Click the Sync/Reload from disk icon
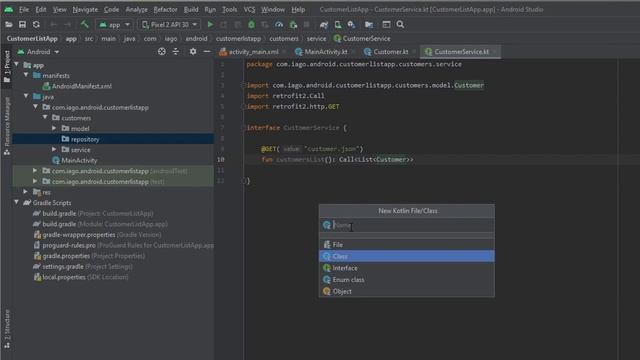The height and width of the screenshot is (360, 640). pos(36,24)
